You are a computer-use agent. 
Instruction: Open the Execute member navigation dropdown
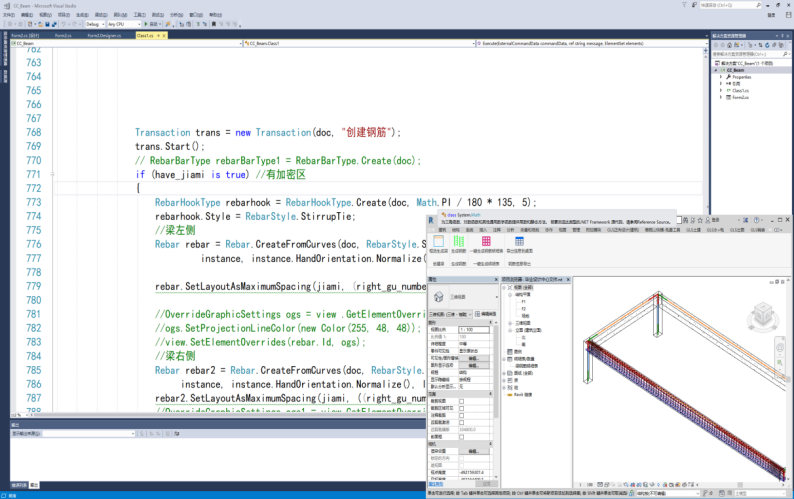(x=590, y=44)
